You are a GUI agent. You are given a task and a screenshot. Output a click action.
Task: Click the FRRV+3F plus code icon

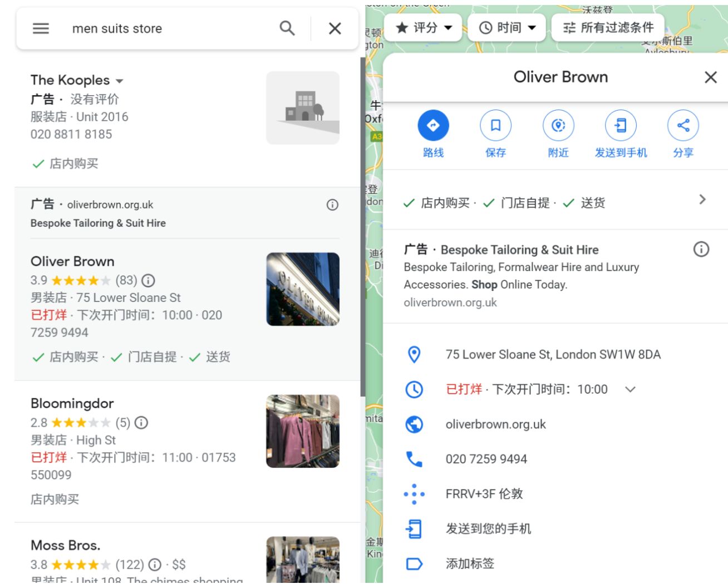(414, 494)
